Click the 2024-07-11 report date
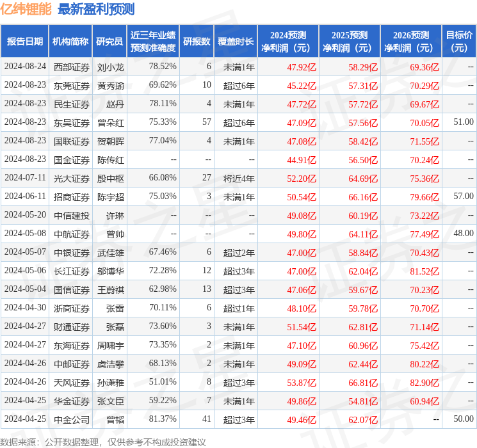 click(25, 177)
